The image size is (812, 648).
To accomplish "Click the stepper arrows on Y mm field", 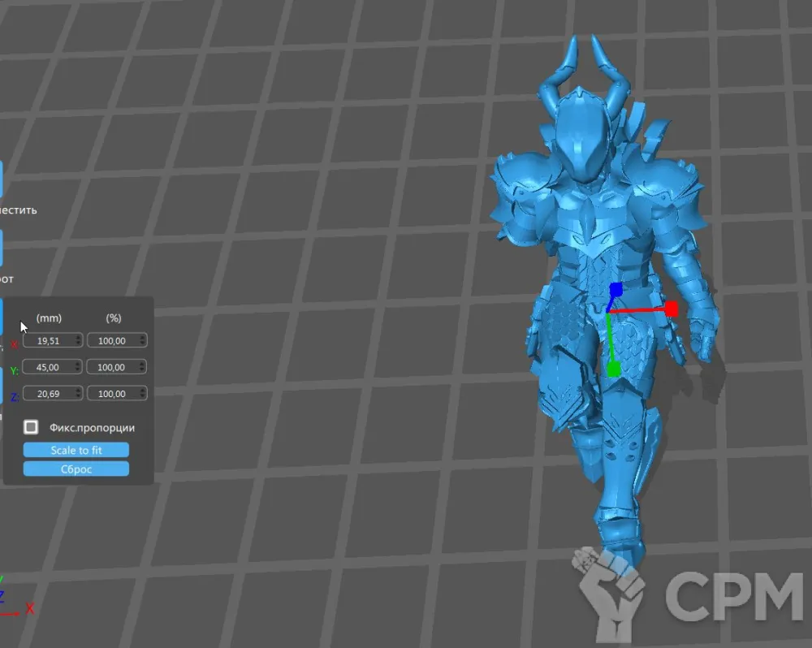I will (x=77, y=368).
